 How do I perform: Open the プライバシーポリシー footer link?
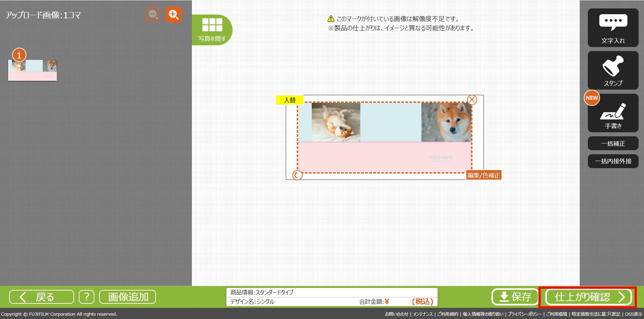pyautogui.click(x=525, y=314)
